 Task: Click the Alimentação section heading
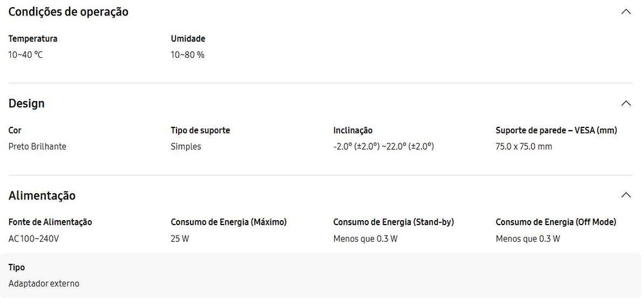[x=42, y=196]
